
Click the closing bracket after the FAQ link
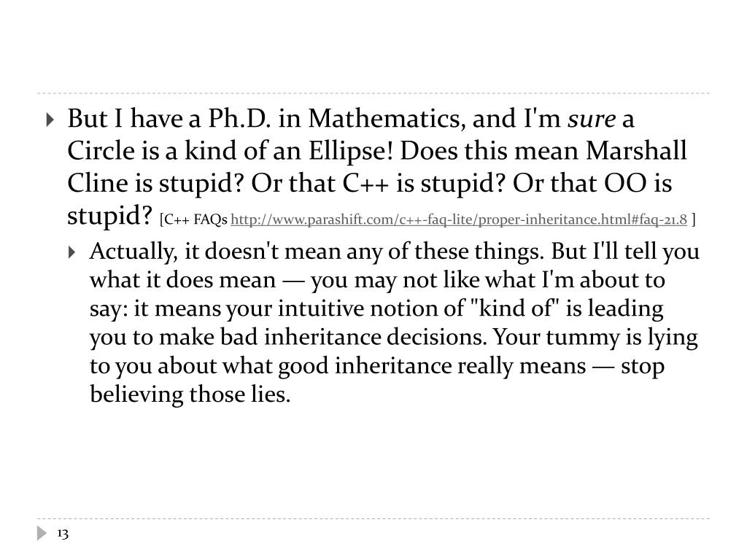click(694, 219)
